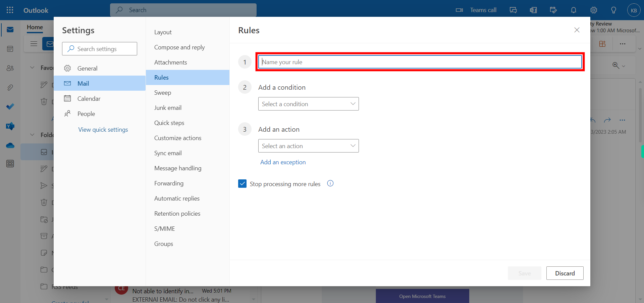The width and height of the screenshot is (644, 303).
Task: Open the notifications bell icon
Action: tap(574, 10)
